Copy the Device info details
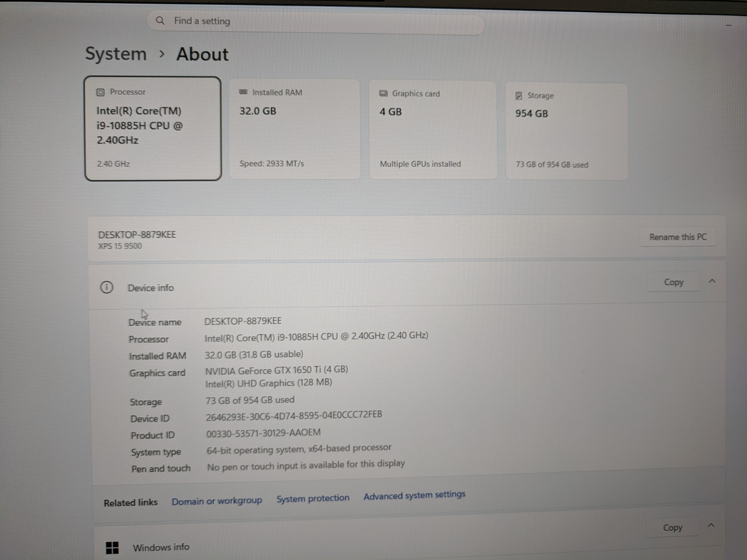747x560 pixels. (x=673, y=282)
